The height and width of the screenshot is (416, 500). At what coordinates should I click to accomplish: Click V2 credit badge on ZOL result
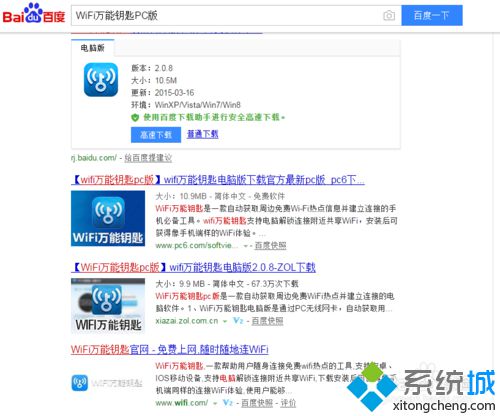(x=238, y=321)
